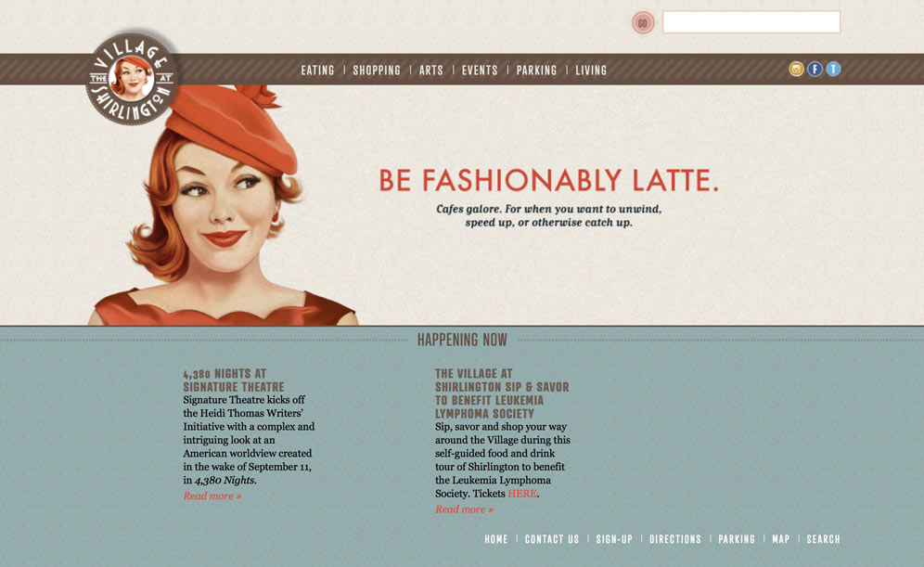The image size is (924, 567).
Task: Open the Living menu item
Action: click(x=591, y=71)
